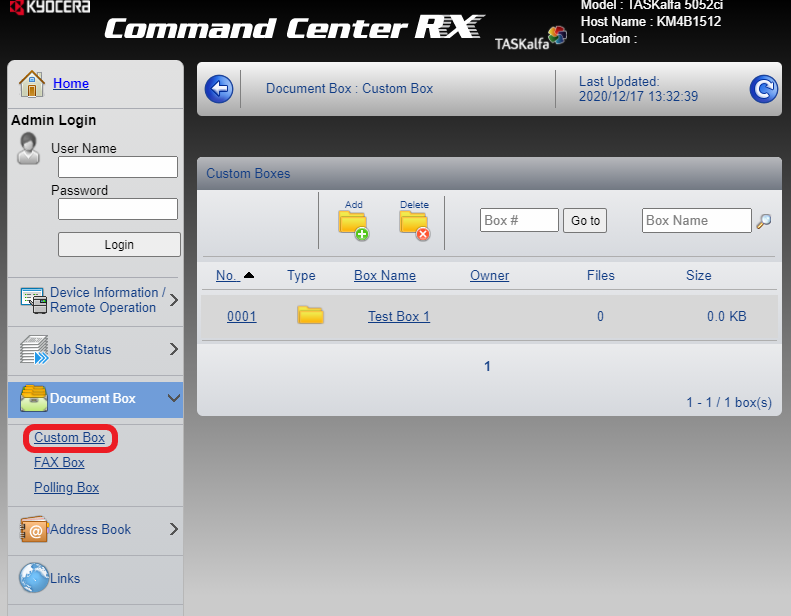
Task: Click the Admin Login heading
Action: click(53, 120)
